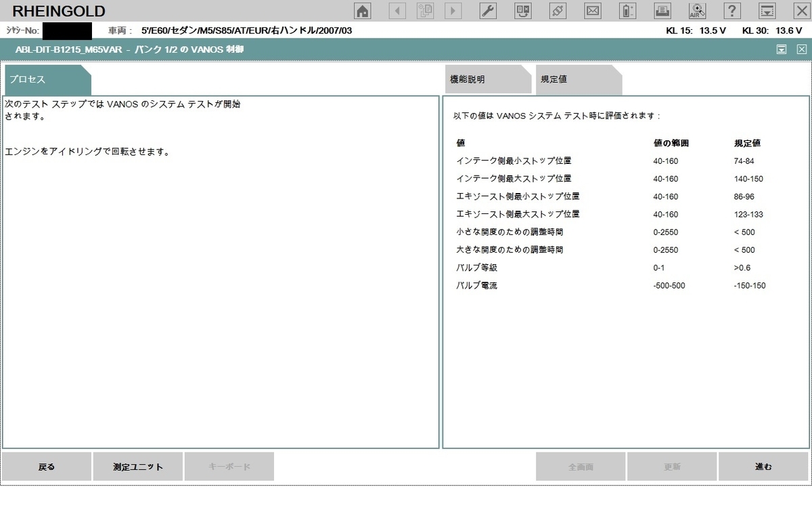The width and height of the screenshot is (812, 508).
Task: Click the >0.6 valve grade value
Action: 742,268
